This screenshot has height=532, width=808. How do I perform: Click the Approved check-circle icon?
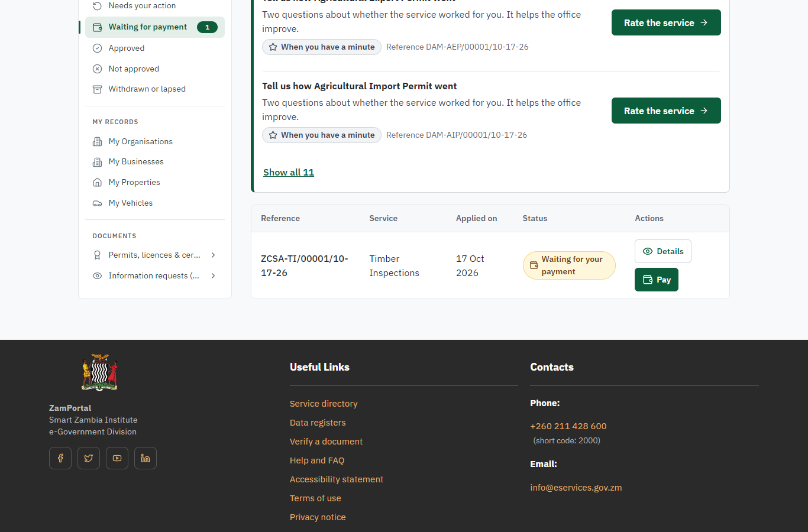coord(98,48)
